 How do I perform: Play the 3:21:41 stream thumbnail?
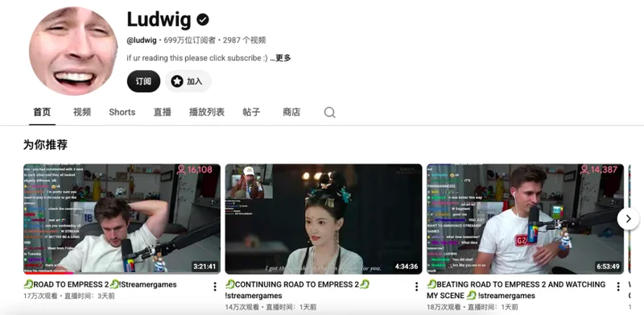coord(122,219)
